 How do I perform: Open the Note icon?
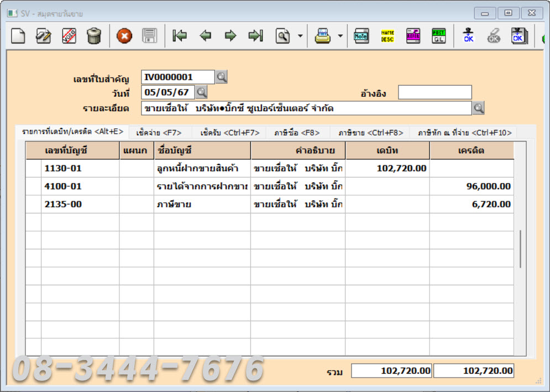click(362, 36)
